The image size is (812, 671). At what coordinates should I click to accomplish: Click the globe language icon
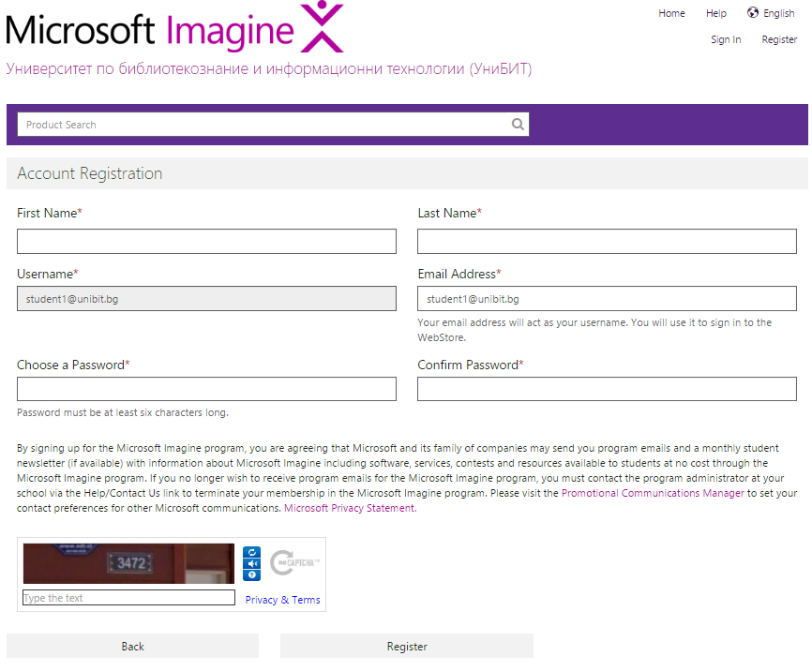[752, 12]
